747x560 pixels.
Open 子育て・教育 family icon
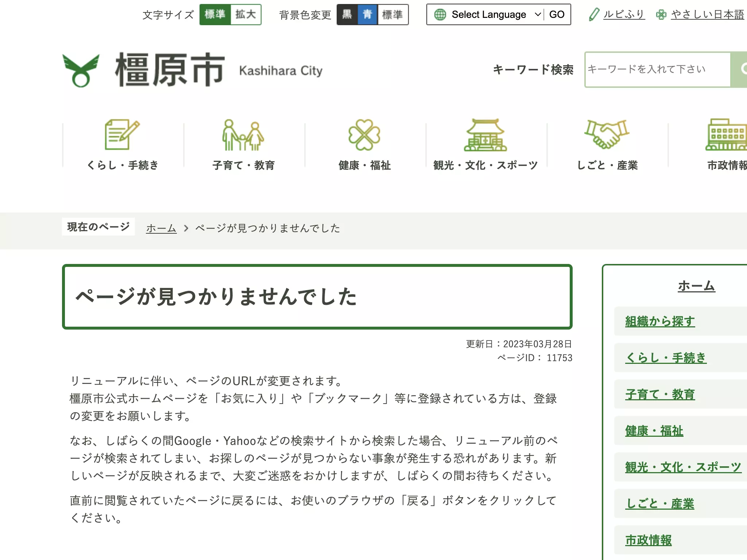tap(243, 135)
